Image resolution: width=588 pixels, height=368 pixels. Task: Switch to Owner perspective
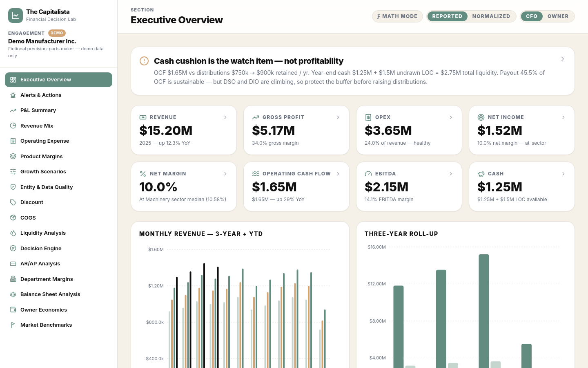558,16
